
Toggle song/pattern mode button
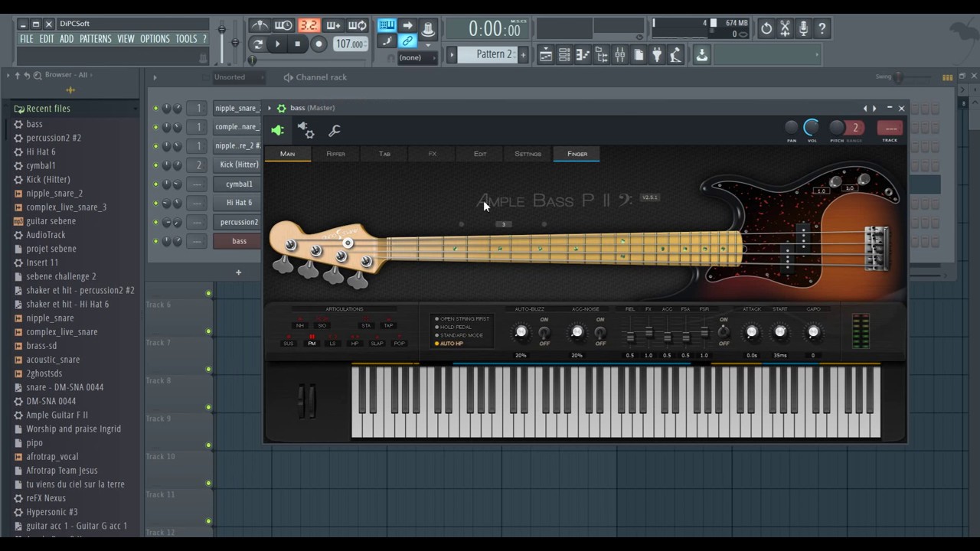coord(258,44)
